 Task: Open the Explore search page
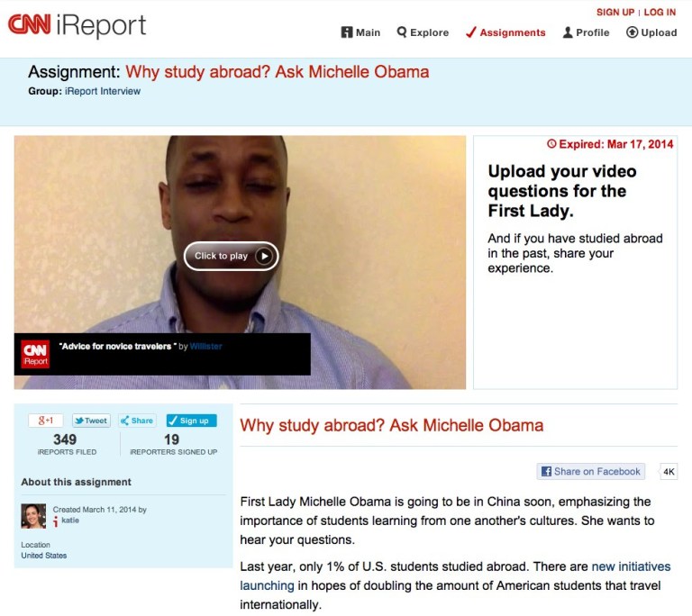coord(423,32)
